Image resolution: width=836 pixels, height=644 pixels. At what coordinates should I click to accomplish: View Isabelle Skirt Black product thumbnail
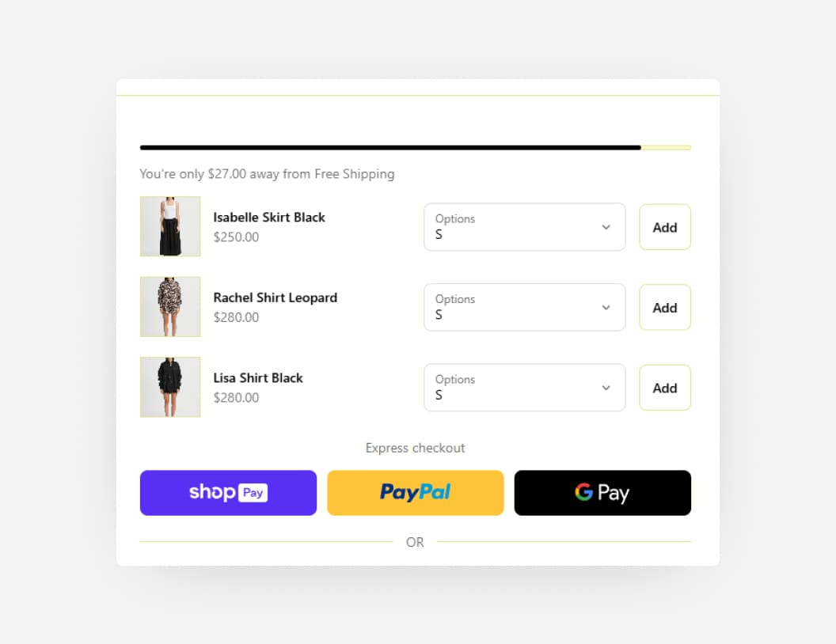[x=170, y=226]
